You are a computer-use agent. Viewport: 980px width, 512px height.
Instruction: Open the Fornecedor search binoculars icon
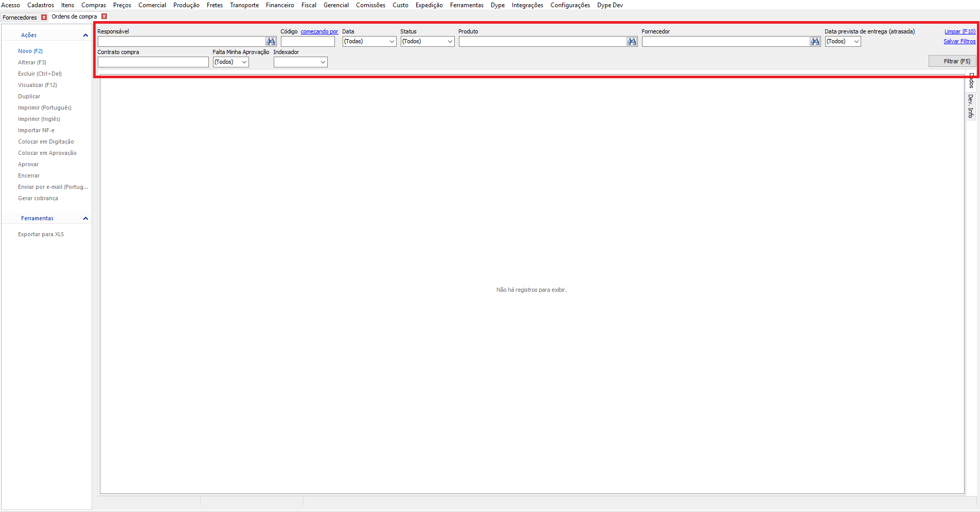815,42
